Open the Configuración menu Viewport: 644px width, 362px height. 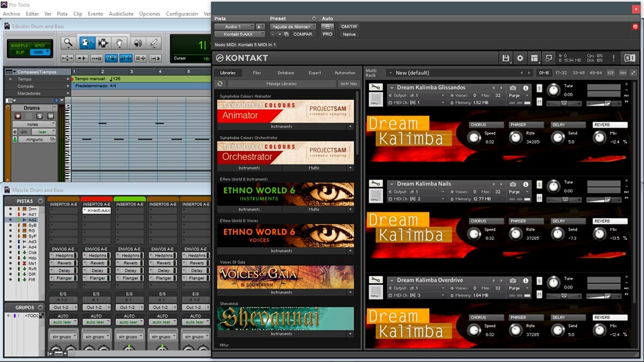click(x=182, y=14)
